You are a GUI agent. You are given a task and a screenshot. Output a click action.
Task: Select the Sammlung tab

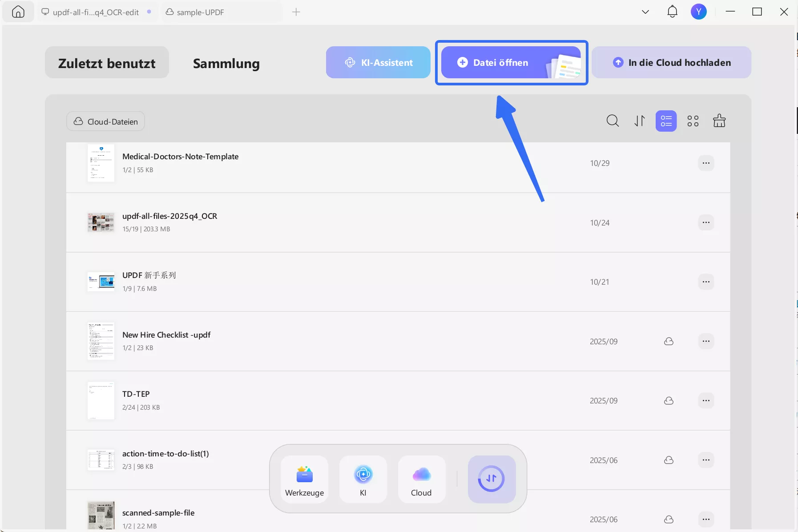pyautogui.click(x=226, y=63)
